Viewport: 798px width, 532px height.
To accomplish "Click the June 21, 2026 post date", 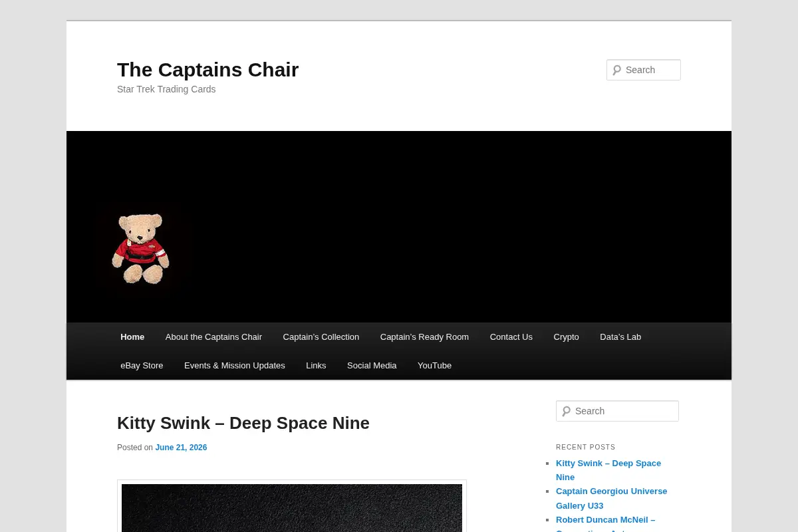I will pos(181,448).
